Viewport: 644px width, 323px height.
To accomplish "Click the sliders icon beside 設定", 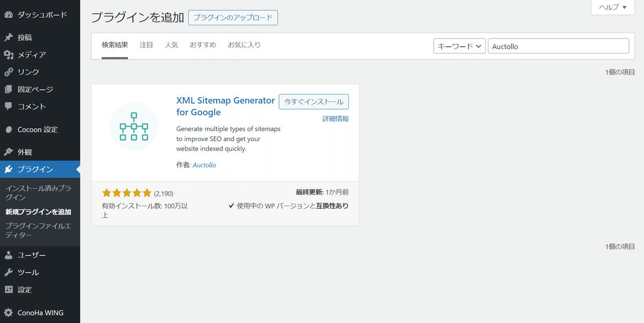I will coord(9,290).
